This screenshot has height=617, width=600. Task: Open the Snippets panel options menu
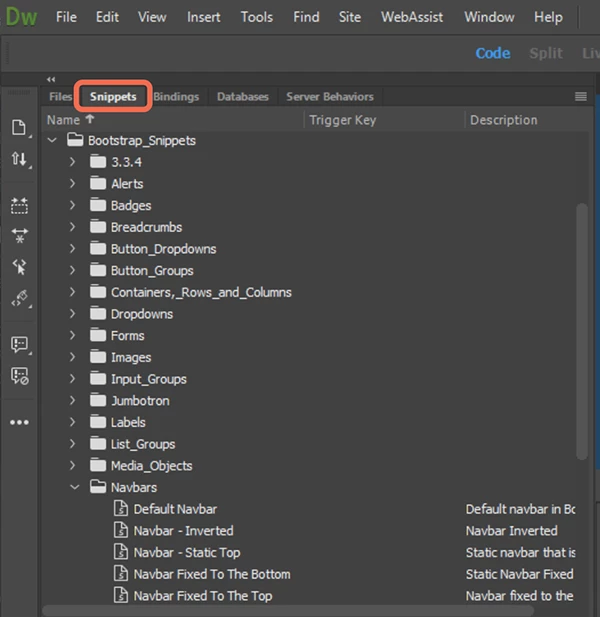(x=581, y=96)
